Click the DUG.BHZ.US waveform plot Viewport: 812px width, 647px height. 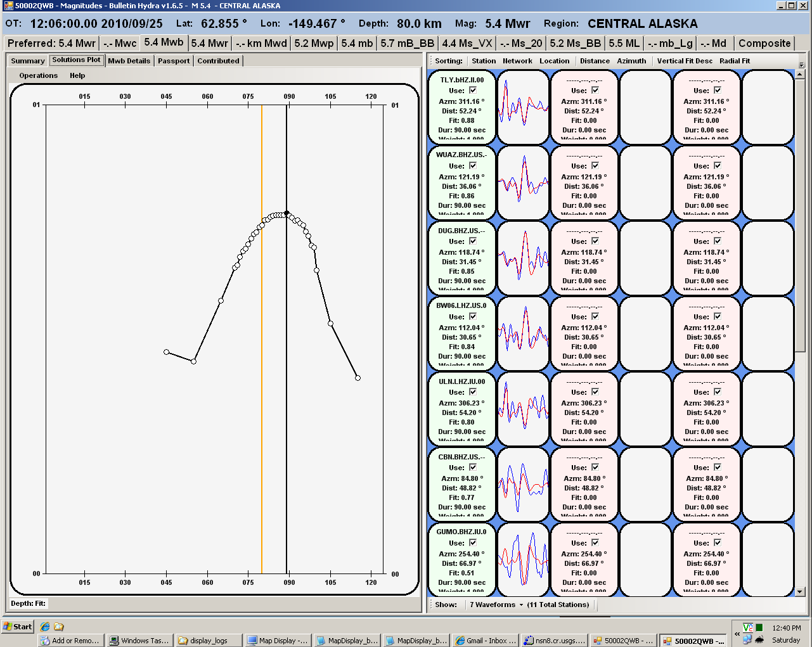click(523, 258)
